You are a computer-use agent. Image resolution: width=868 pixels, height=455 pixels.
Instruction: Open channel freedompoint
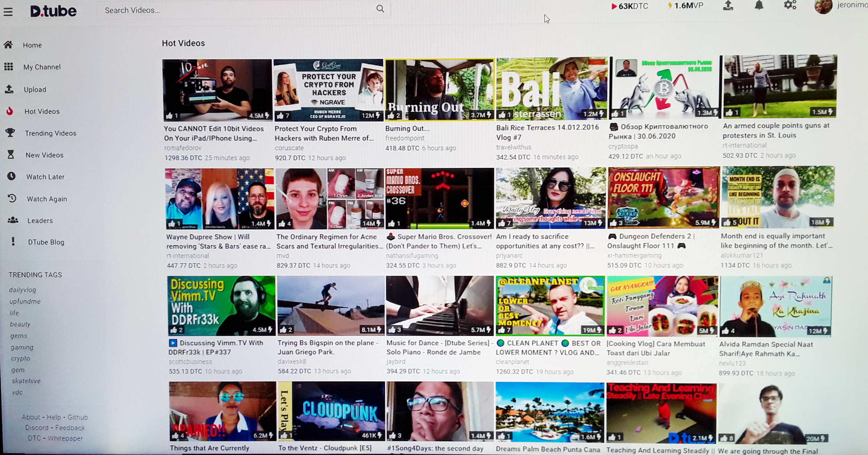pyautogui.click(x=405, y=138)
